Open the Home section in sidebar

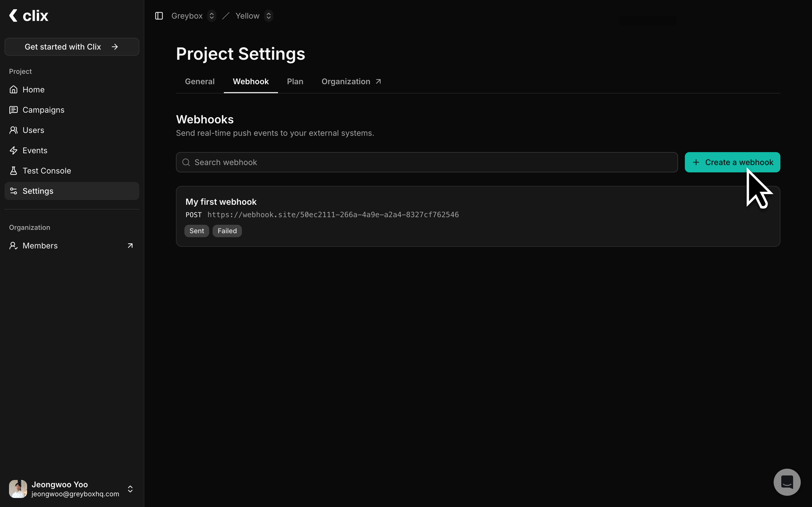click(33, 89)
